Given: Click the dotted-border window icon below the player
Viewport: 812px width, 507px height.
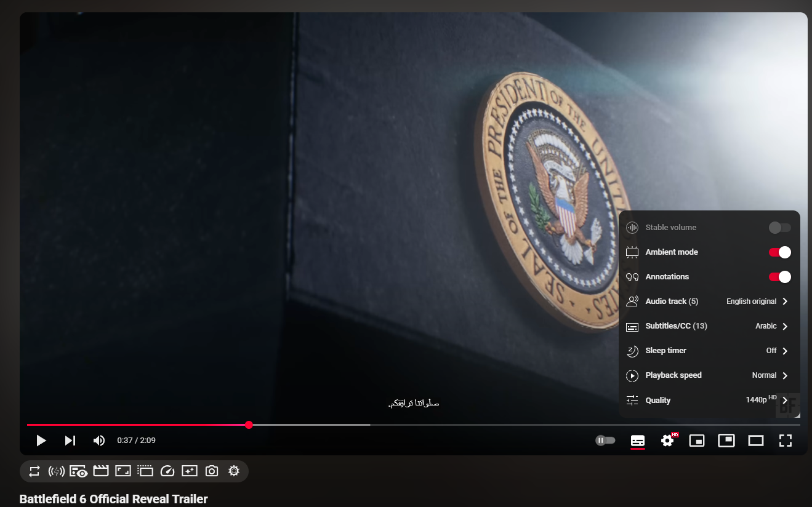Looking at the screenshot, I should click(x=145, y=471).
